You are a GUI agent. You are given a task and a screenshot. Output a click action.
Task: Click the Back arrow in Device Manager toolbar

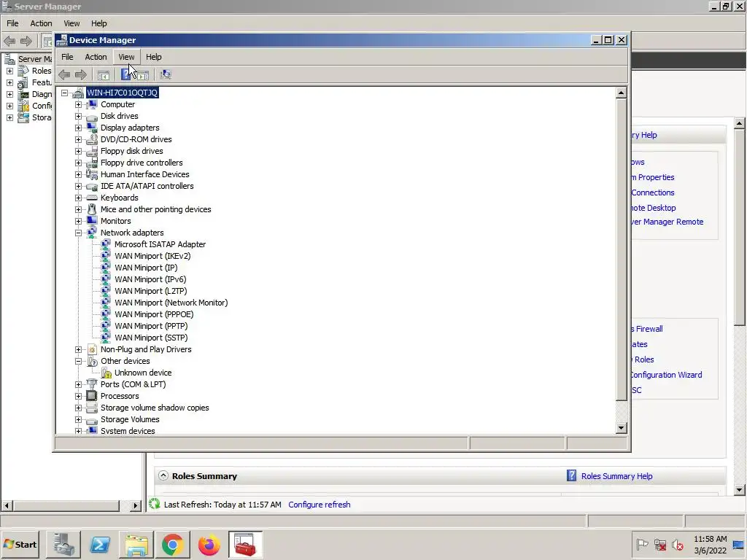[x=64, y=74]
